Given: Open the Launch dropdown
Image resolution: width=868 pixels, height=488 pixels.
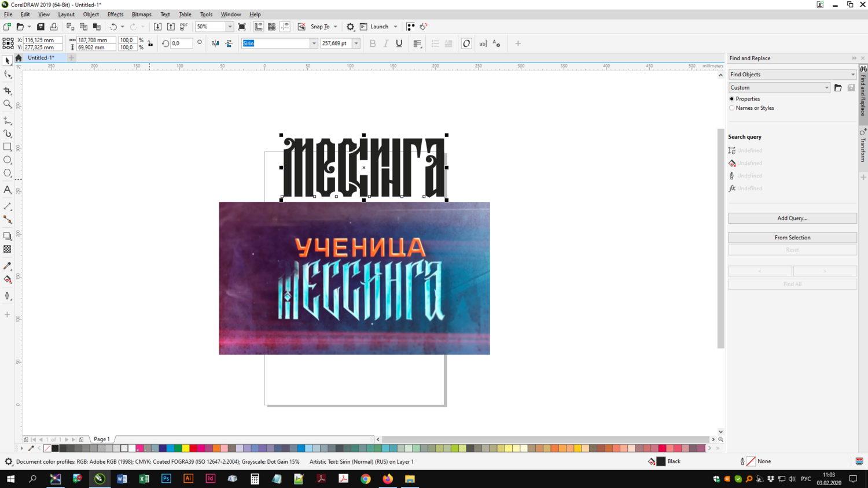Looking at the screenshot, I should click(396, 27).
